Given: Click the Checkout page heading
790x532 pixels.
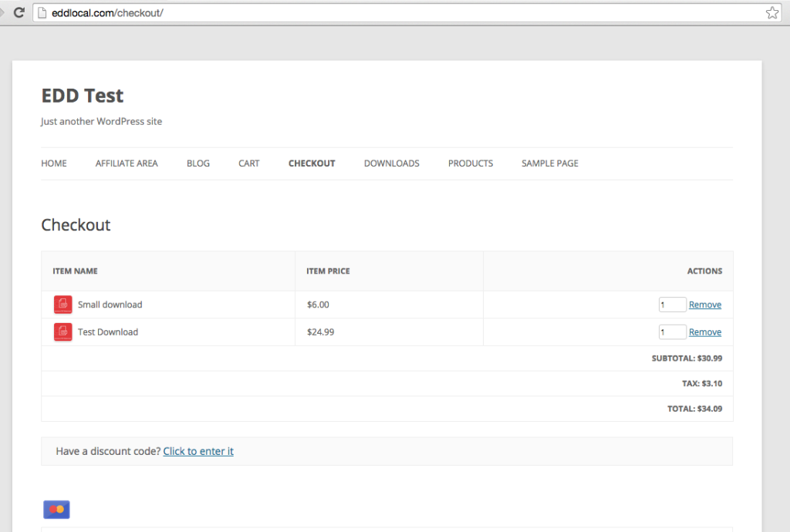Looking at the screenshot, I should (x=76, y=225).
